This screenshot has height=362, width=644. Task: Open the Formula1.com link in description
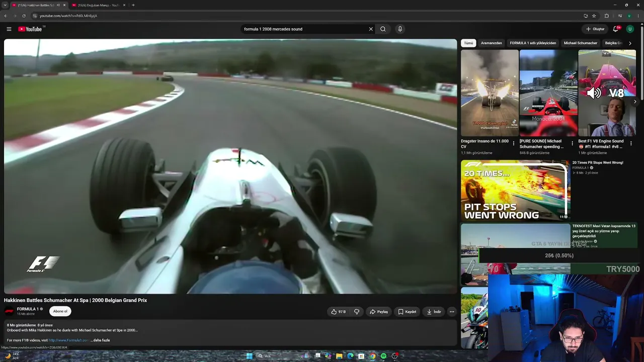[x=69, y=340]
